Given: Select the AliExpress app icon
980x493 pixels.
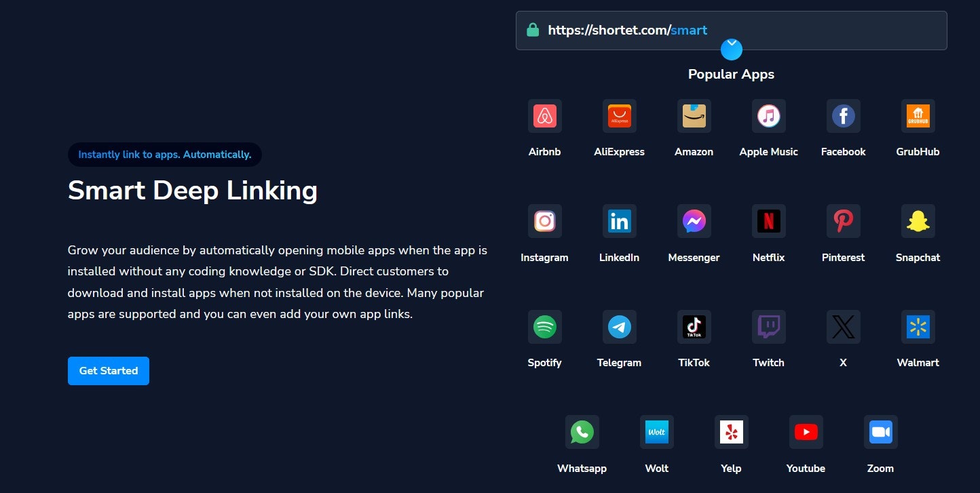Looking at the screenshot, I should pyautogui.click(x=619, y=115).
